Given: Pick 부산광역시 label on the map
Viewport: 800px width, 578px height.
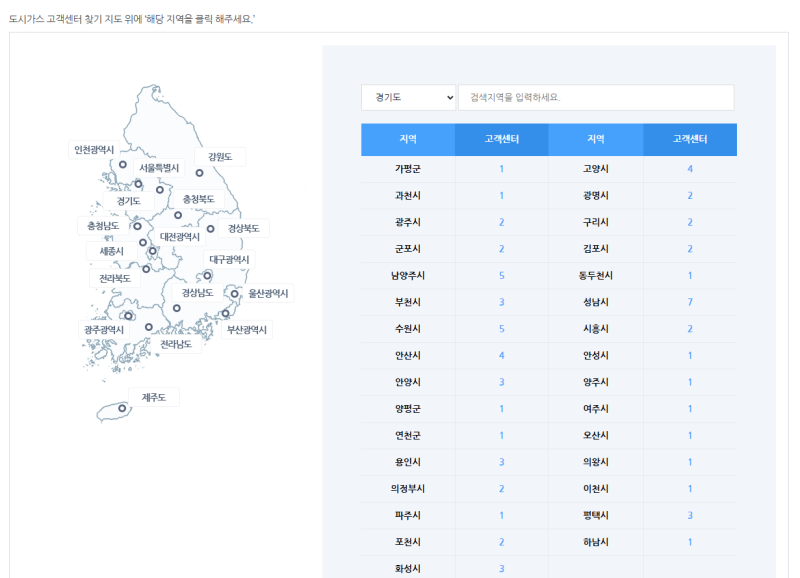Looking at the screenshot, I should coord(247,330).
